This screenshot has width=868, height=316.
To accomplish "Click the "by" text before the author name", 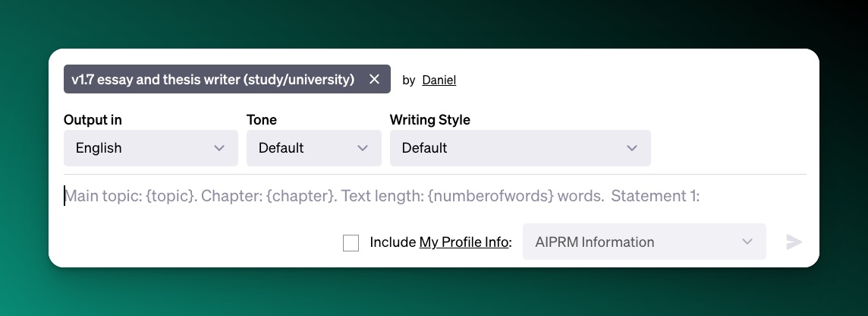I will [408, 80].
